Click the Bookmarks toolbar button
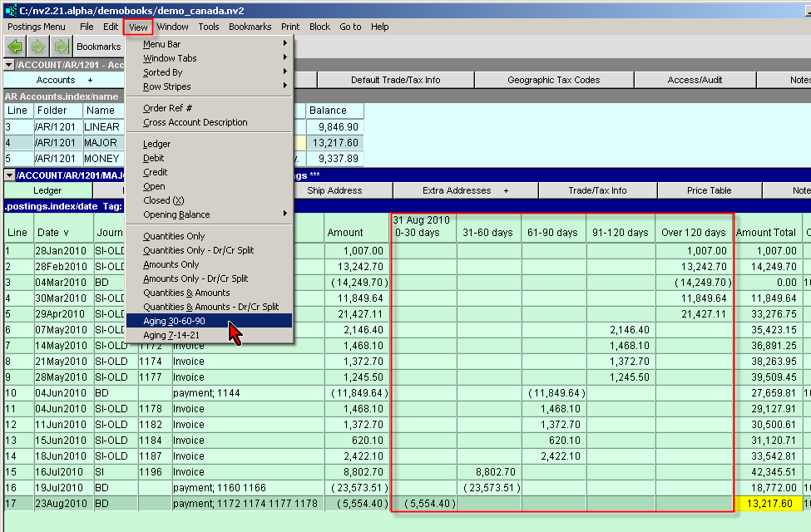 98,47
